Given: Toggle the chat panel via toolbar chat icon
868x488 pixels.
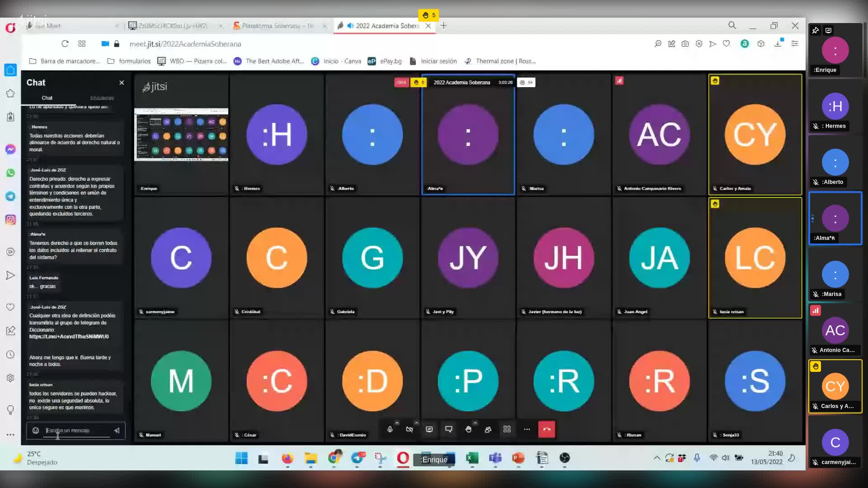Looking at the screenshot, I should 448,429.
